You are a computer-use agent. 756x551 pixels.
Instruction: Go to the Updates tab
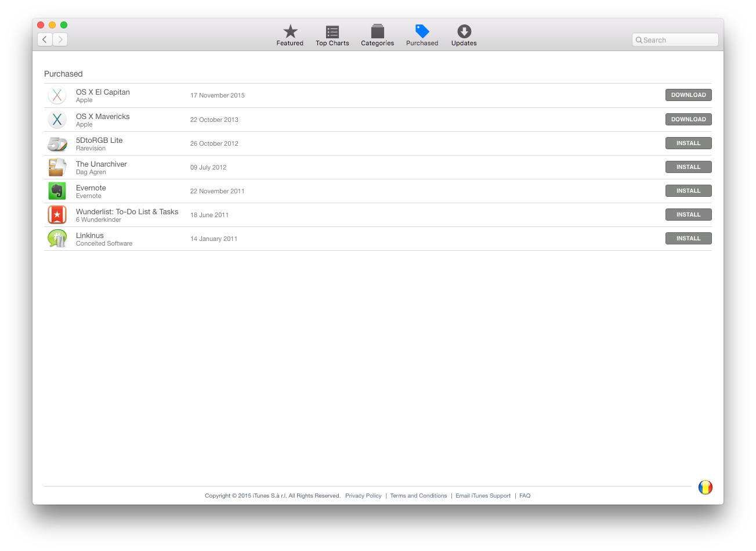tap(464, 35)
